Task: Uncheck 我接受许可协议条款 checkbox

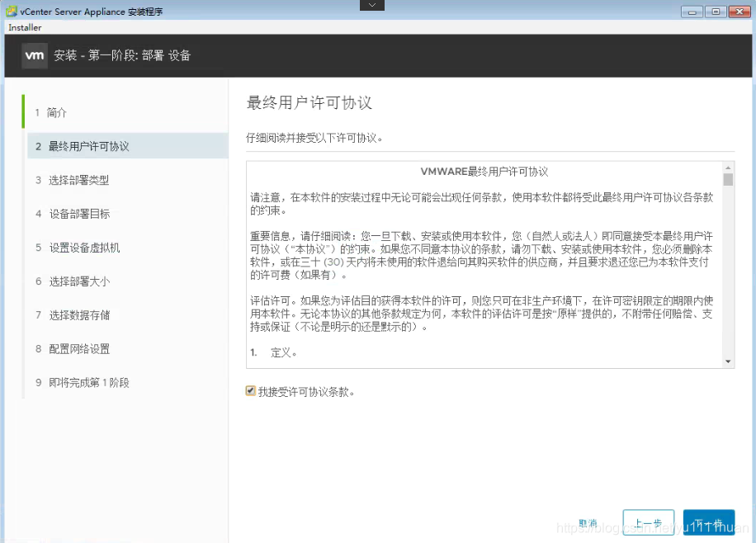Action: [250, 391]
